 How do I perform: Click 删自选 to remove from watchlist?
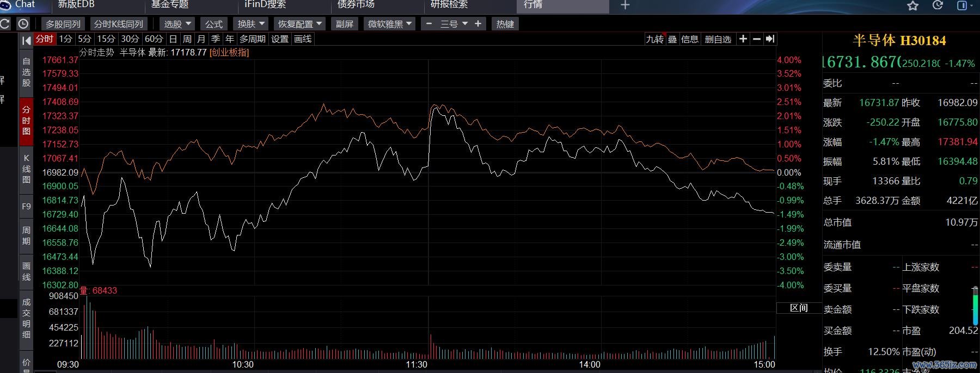718,39
